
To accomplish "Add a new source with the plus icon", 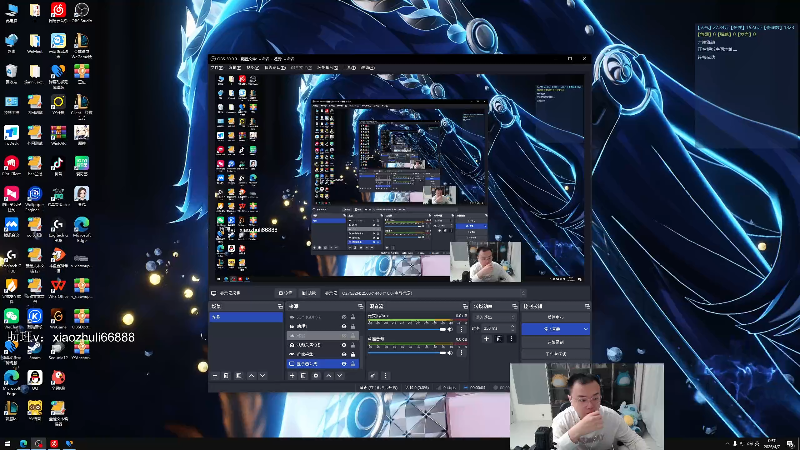I will 292,376.
